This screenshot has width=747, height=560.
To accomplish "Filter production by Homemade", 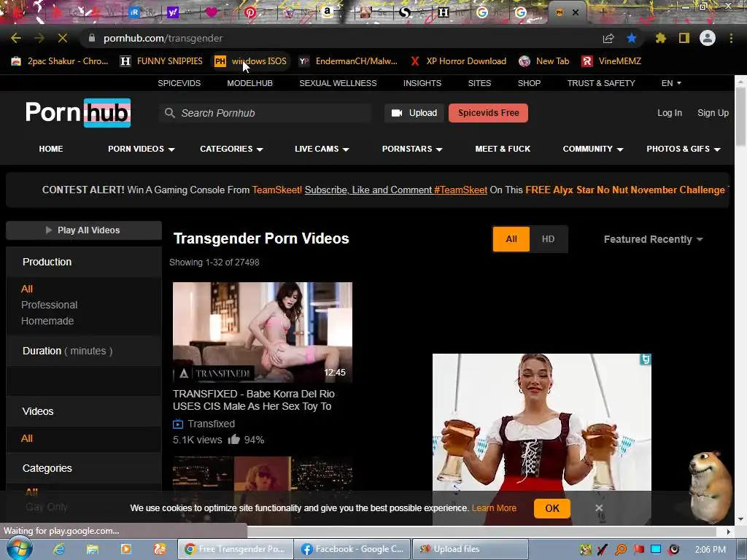I will (47, 321).
